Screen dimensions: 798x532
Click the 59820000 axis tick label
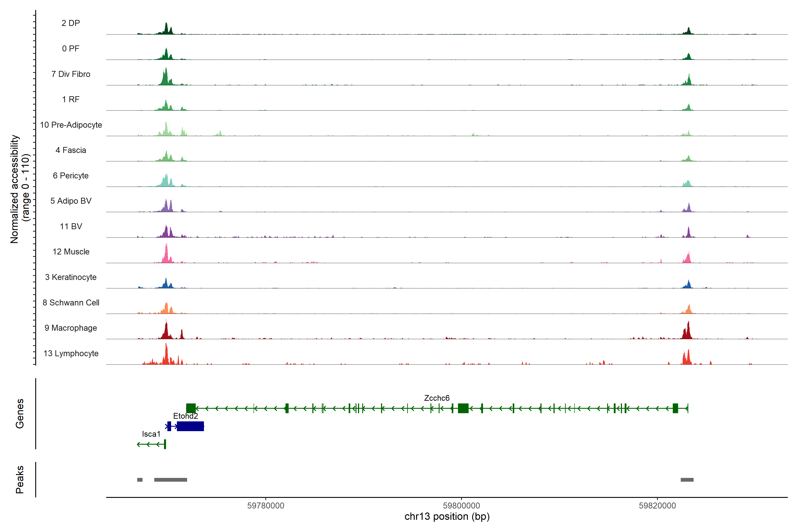(657, 506)
